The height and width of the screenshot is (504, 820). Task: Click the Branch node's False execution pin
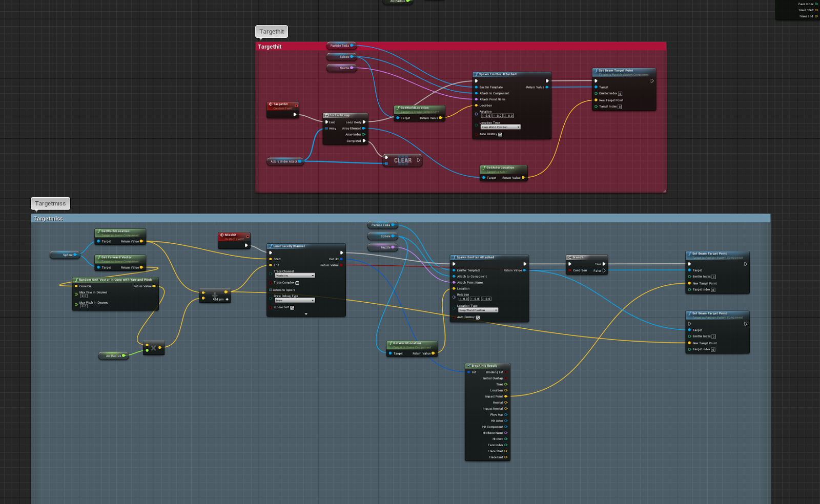(x=604, y=270)
